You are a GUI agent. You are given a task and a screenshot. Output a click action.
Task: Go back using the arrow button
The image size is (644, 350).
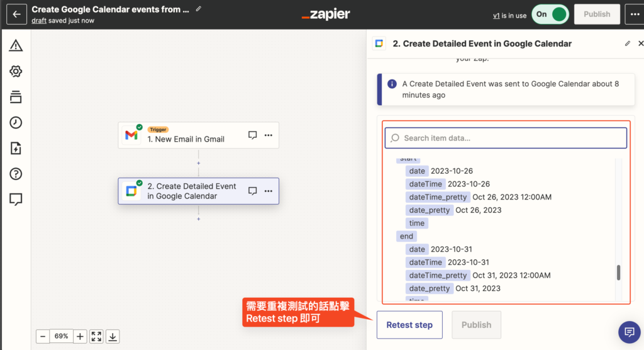(16, 14)
